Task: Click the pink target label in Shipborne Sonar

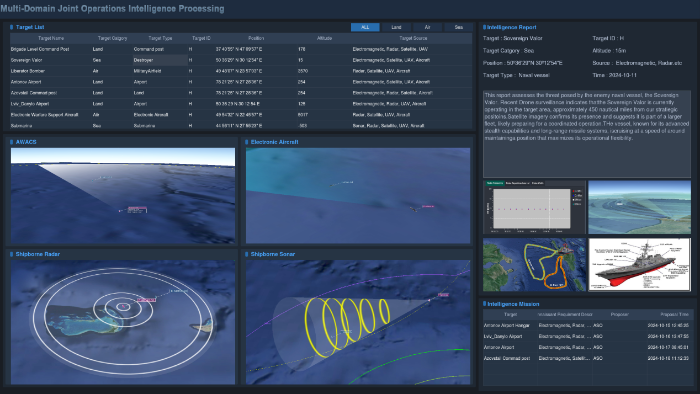Action: [x=443, y=295]
